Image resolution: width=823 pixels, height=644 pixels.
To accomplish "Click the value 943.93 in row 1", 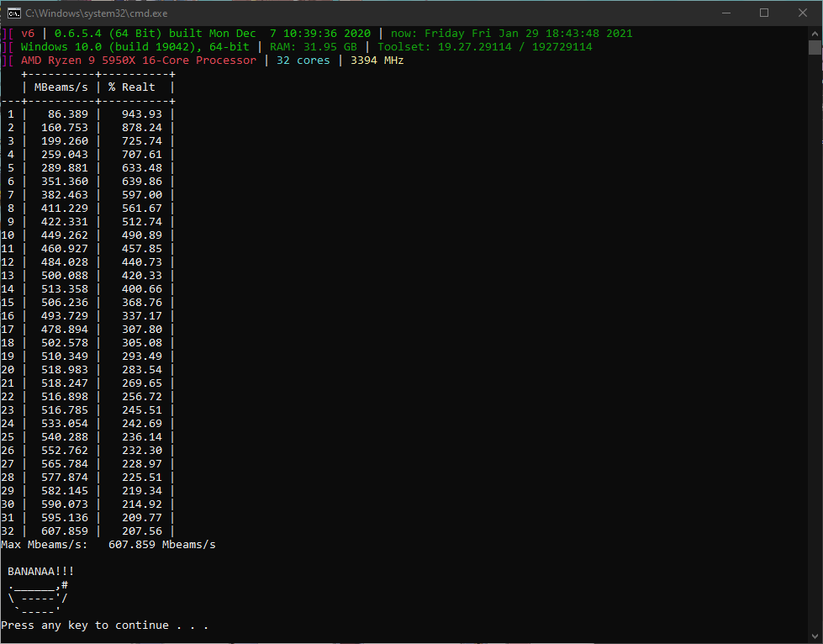I will click(x=142, y=113).
